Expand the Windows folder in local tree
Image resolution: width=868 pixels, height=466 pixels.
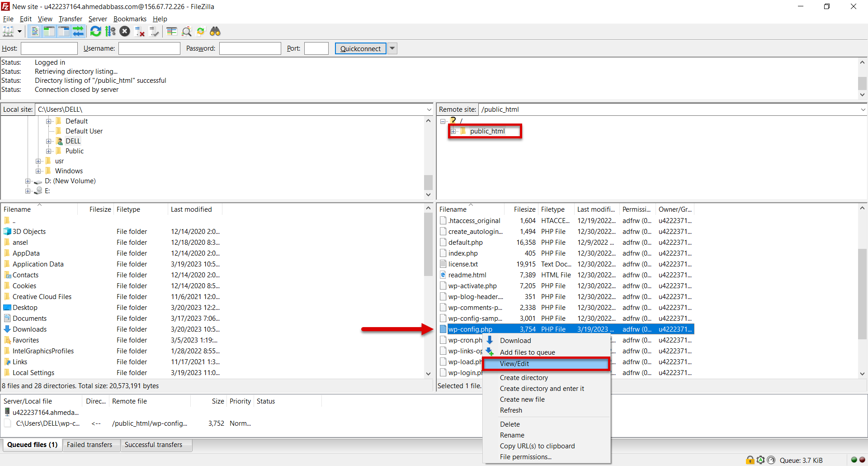38,171
